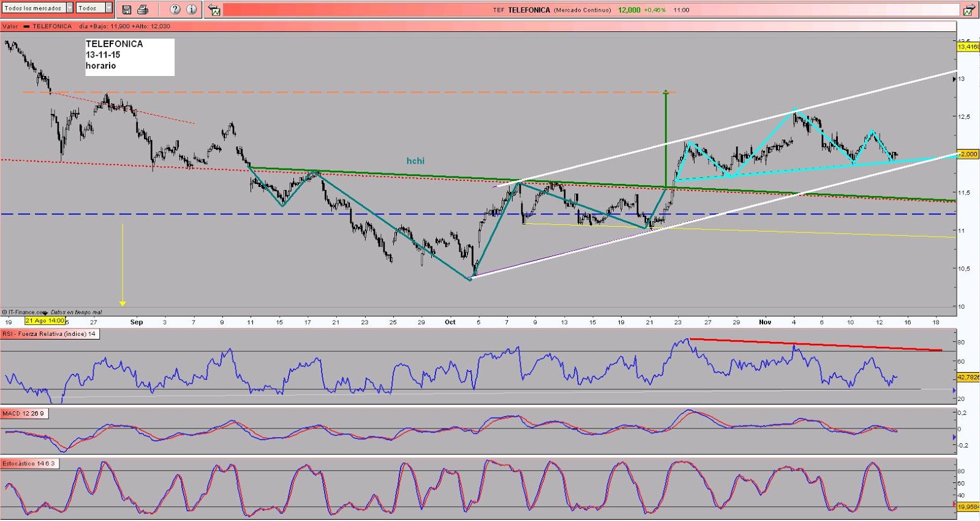The image size is (980, 521).
Task: Click the TEF ticker symbol
Action: click(499, 10)
